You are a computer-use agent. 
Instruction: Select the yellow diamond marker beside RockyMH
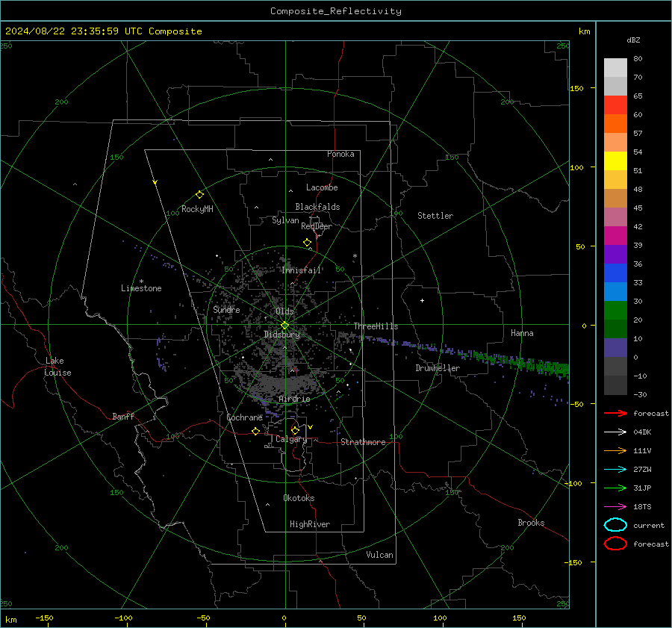tap(199, 195)
